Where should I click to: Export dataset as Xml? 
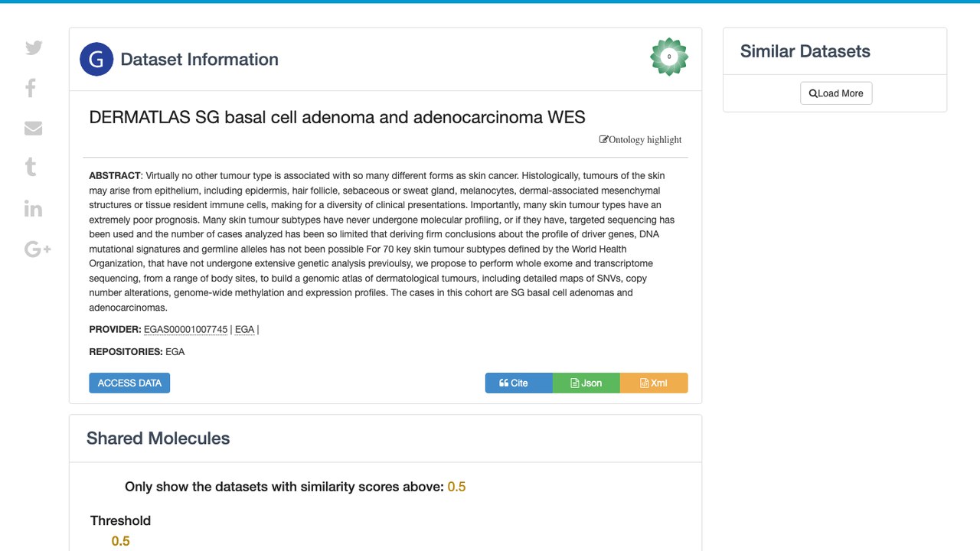tap(654, 383)
